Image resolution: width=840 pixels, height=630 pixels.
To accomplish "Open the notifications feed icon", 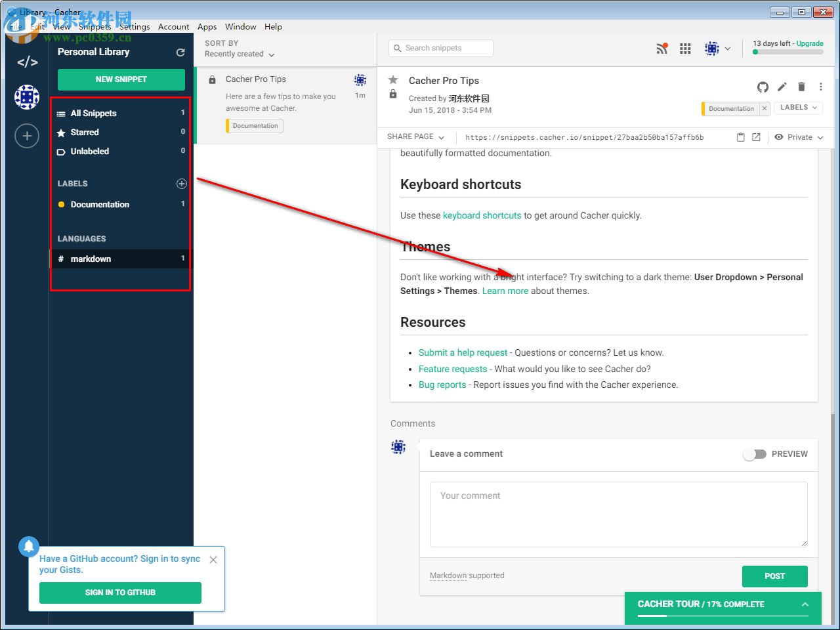I will coord(661,49).
